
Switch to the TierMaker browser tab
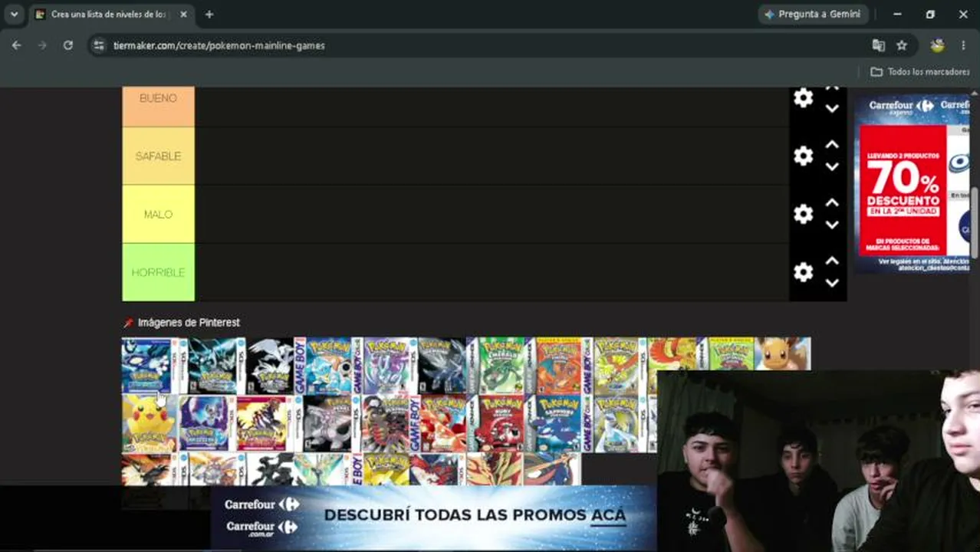click(x=111, y=14)
